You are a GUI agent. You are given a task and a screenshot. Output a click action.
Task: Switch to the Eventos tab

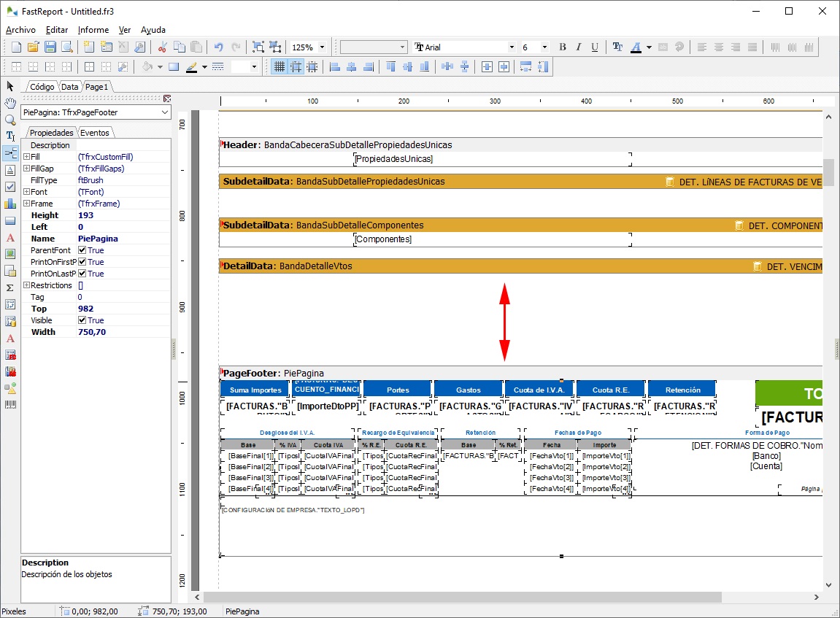coord(94,133)
